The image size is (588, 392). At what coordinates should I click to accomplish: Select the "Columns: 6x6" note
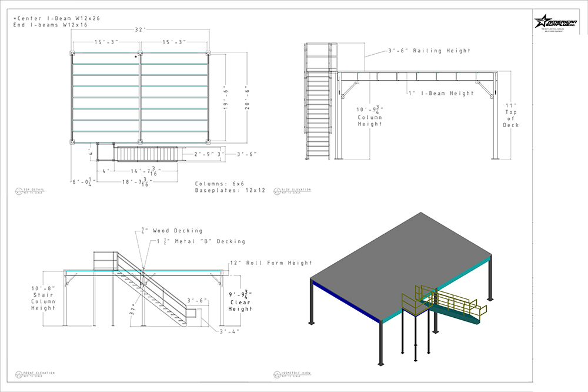click(x=220, y=184)
